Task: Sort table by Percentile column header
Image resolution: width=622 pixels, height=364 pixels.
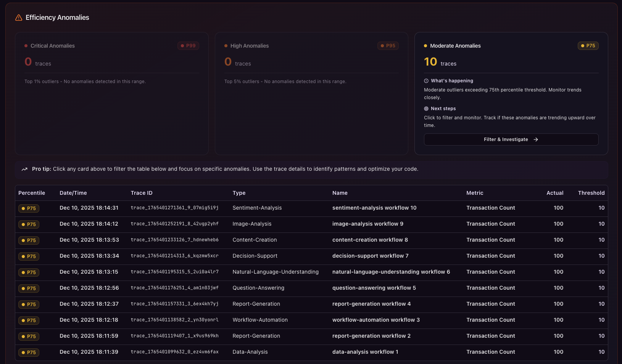Action: coord(32,193)
